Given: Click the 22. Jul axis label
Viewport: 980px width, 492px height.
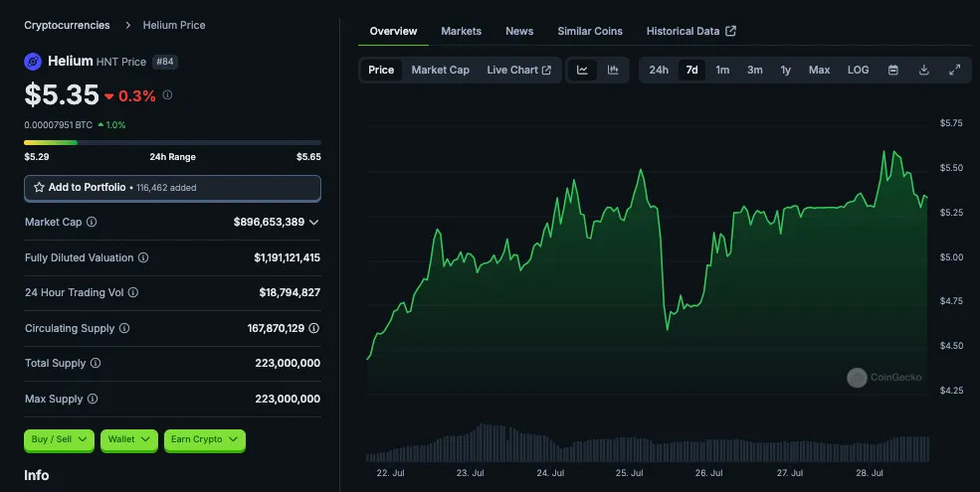Looking at the screenshot, I should [391, 473].
